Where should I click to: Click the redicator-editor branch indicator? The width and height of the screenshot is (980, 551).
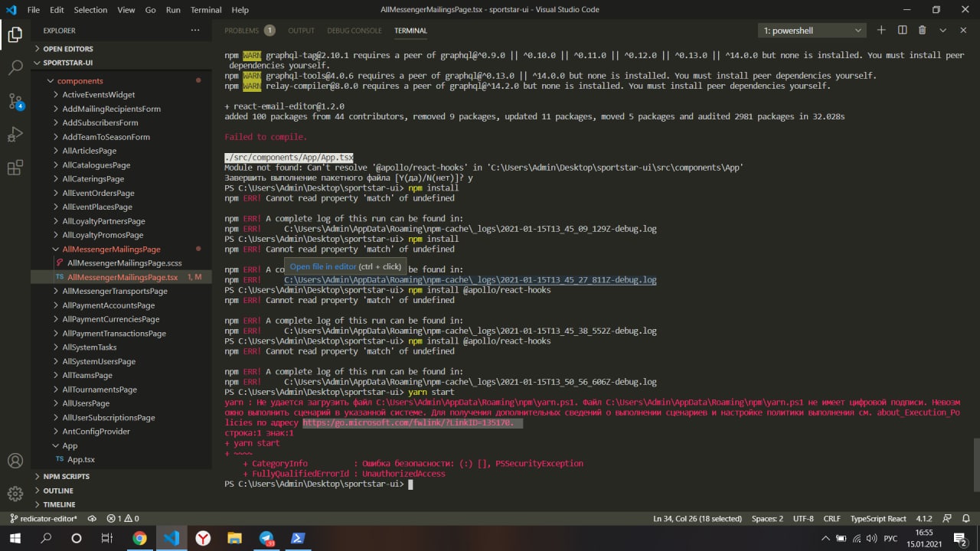pyautogui.click(x=44, y=518)
